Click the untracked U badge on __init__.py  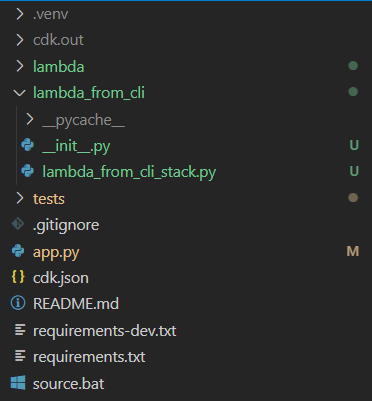pos(354,145)
